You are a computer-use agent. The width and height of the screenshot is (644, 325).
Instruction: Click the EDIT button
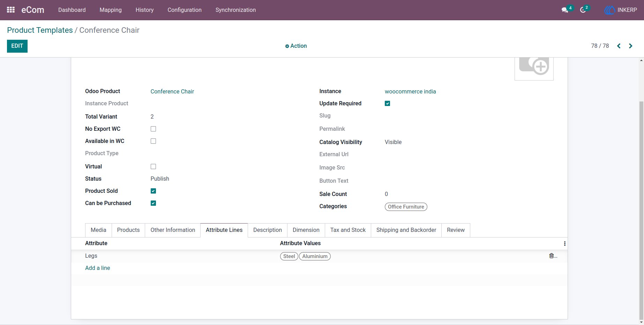[x=17, y=46]
